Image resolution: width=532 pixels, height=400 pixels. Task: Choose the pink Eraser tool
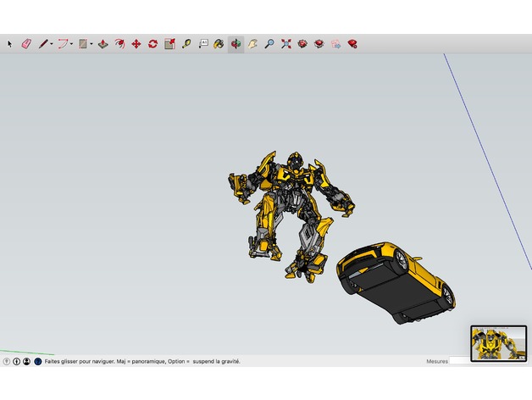pos(26,44)
